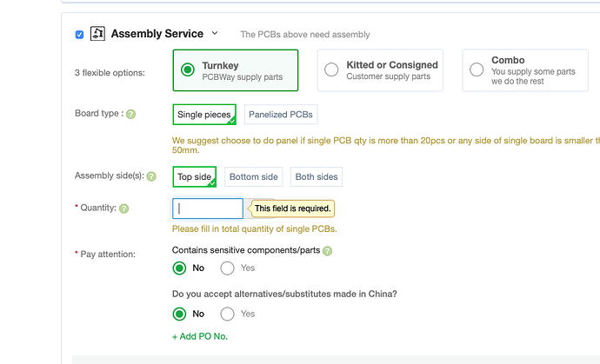Collapse the Assembly Service section chevron
600x364 pixels.
point(215,33)
